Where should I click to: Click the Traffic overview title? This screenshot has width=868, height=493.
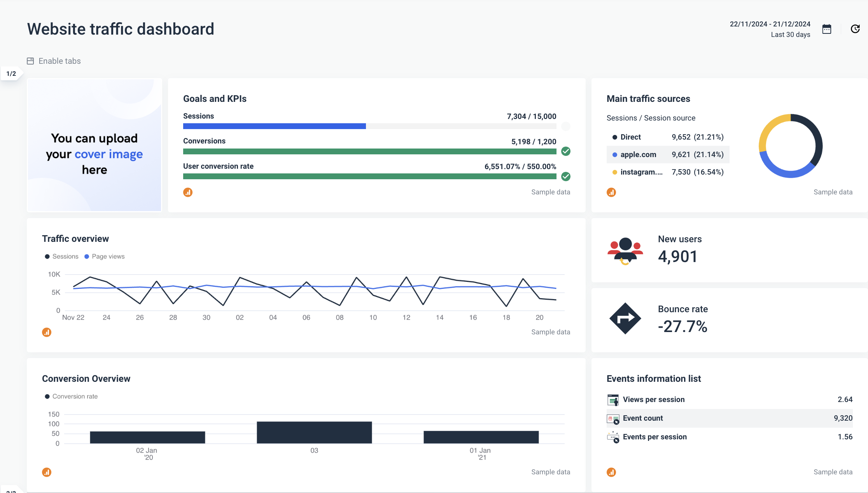click(75, 239)
